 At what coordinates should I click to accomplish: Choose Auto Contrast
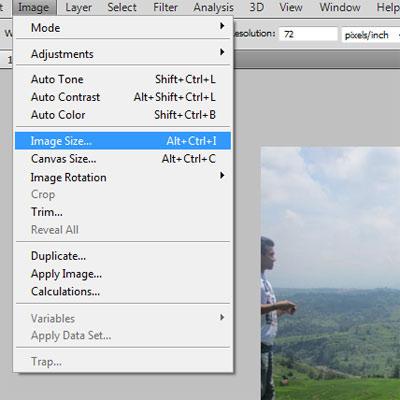pyautogui.click(x=123, y=97)
